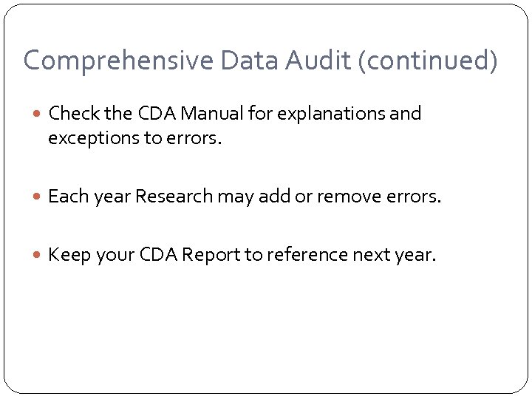Screen dimensions: 532x399
Task: Click the bullet marker before "Check the CDA Manual"
Action: coord(39,115)
